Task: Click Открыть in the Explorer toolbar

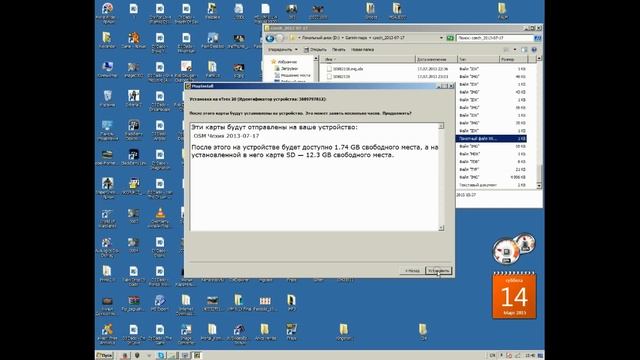Action: click(x=315, y=49)
